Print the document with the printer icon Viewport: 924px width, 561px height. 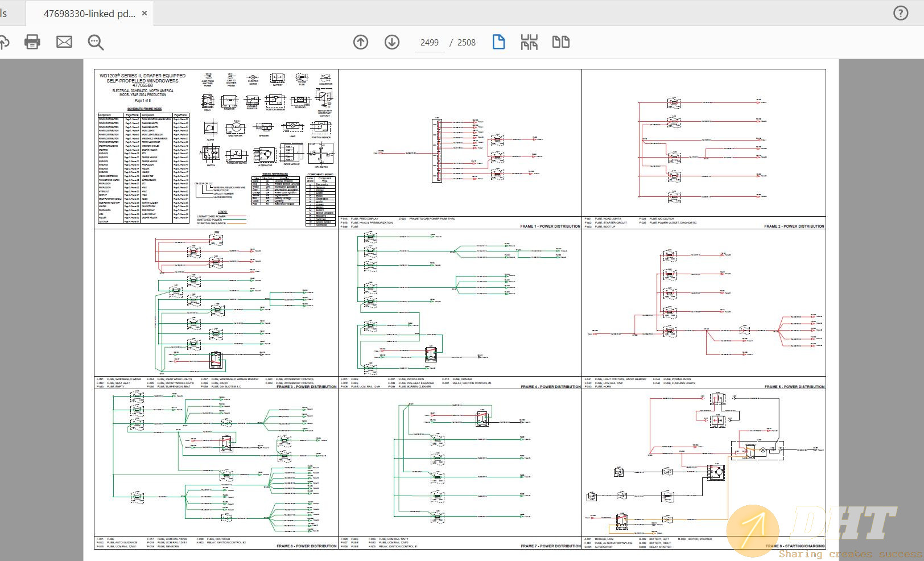click(x=32, y=42)
